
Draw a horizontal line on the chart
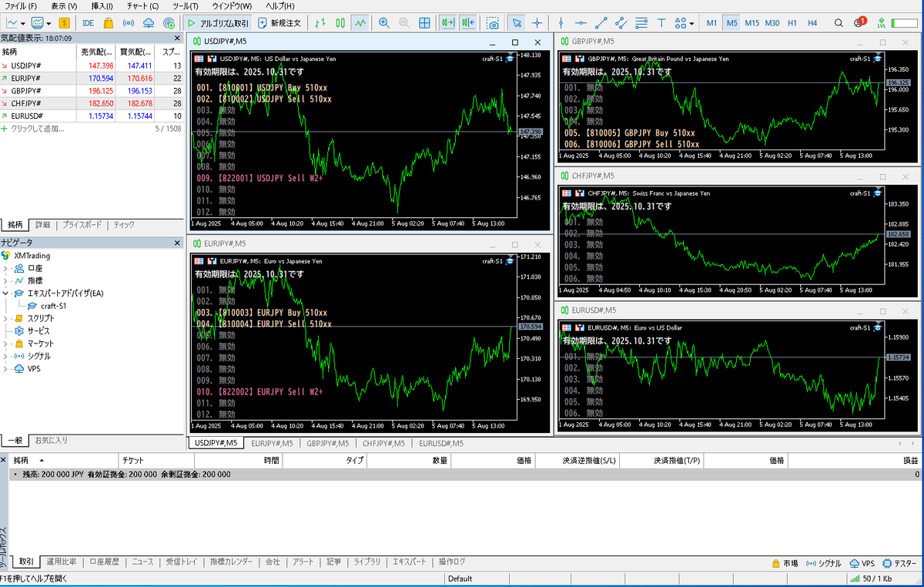tap(581, 23)
